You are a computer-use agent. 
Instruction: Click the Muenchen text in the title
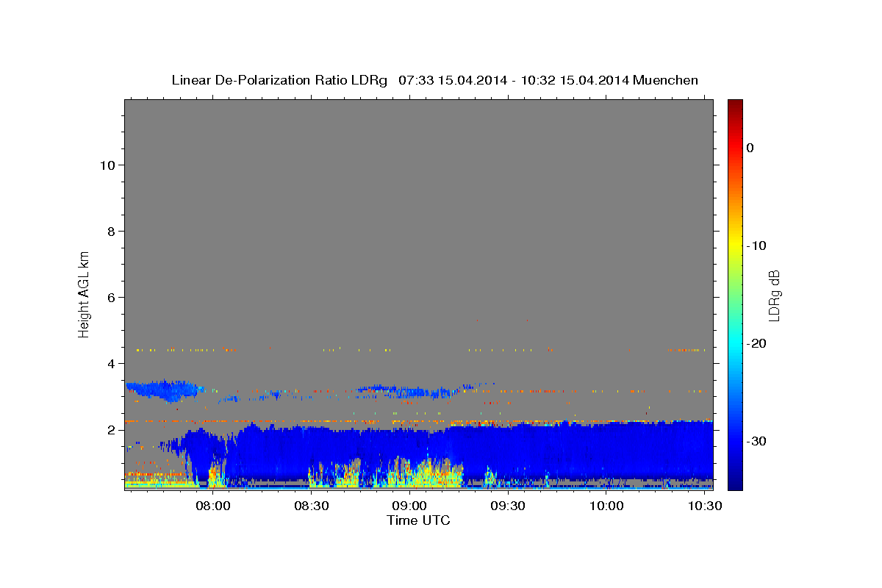665,80
